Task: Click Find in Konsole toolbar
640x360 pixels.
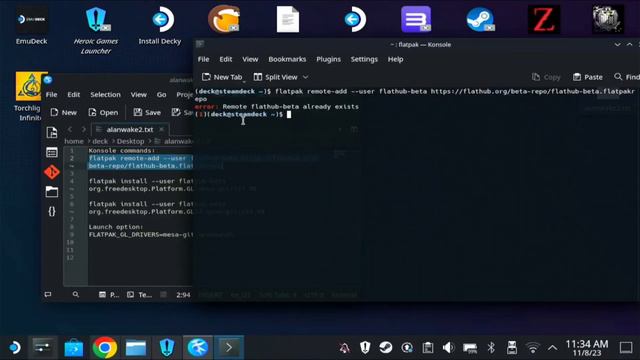Action: coord(627,77)
